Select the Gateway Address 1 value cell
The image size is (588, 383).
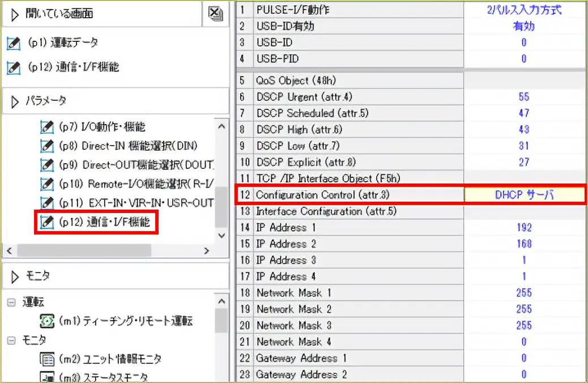524,358
